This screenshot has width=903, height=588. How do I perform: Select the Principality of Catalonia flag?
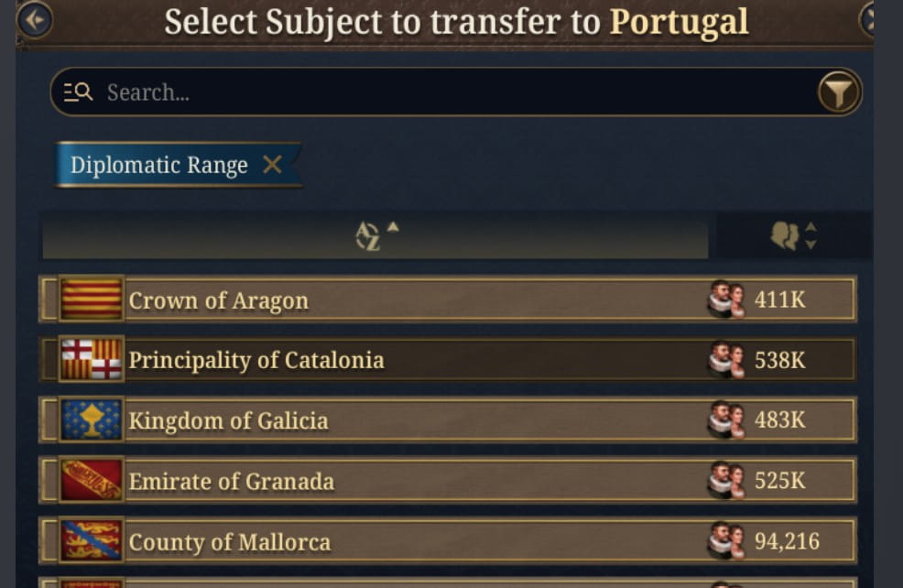point(91,360)
